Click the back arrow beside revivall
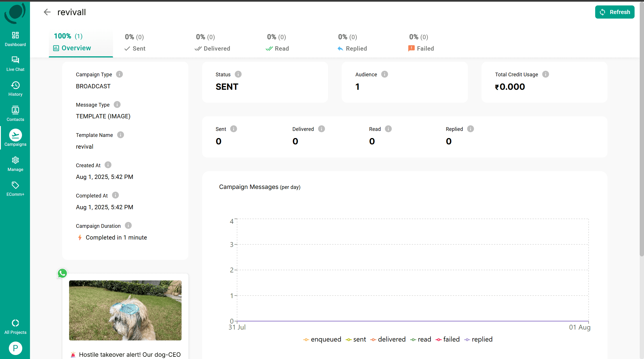 pos(47,12)
